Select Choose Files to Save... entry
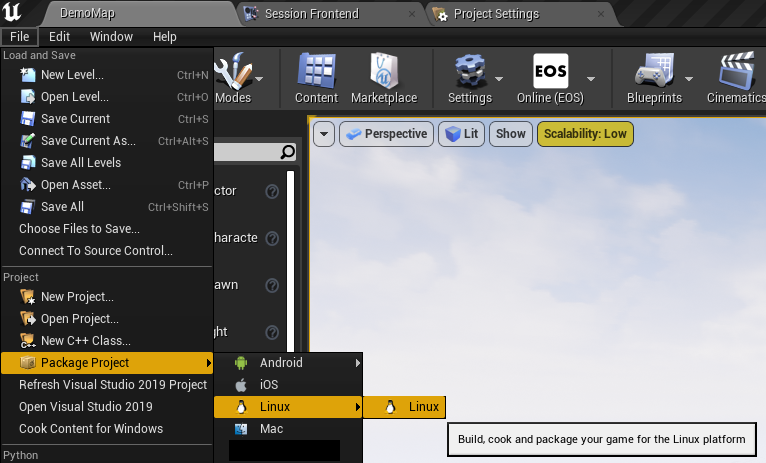Screen dimensions: 766x463 107,229
